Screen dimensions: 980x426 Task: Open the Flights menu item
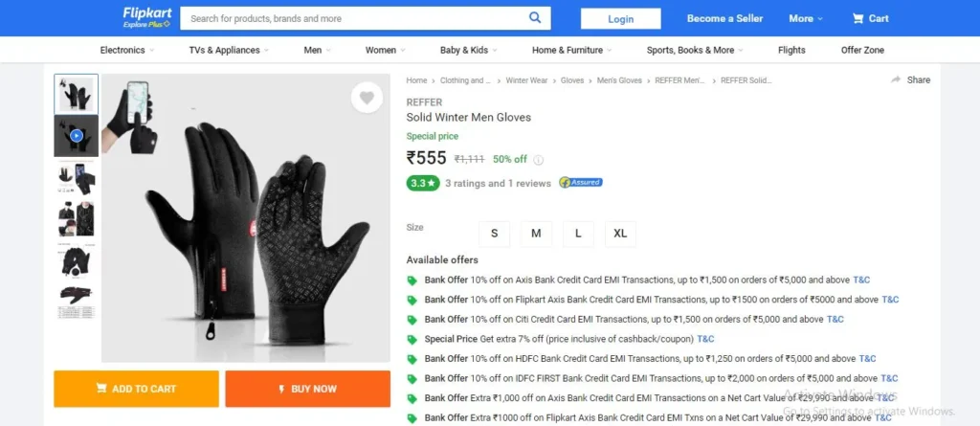791,50
